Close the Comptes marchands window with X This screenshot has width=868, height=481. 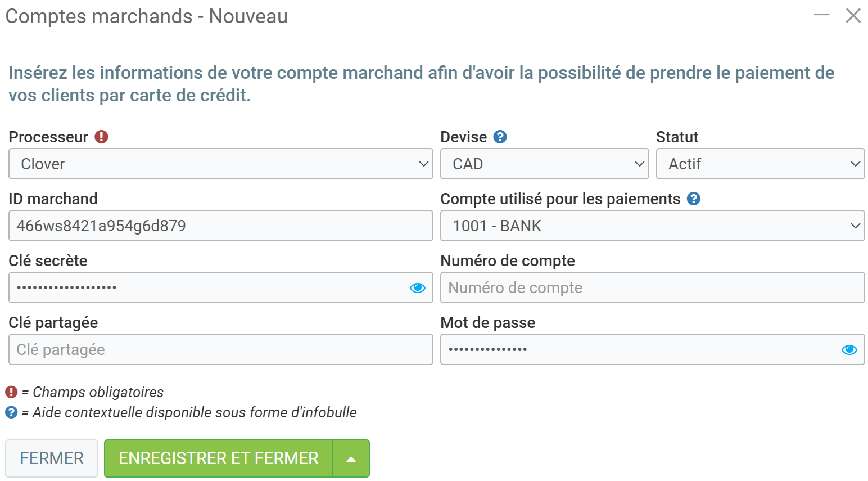(x=853, y=16)
